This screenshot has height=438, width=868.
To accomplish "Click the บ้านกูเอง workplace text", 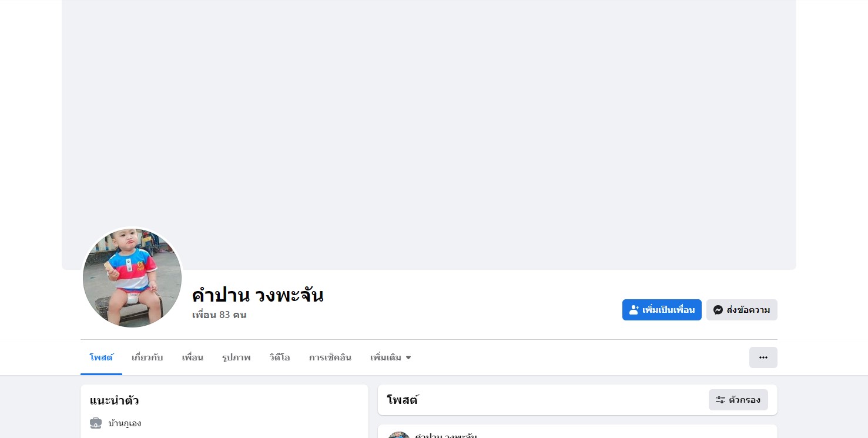I will tap(125, 423).
